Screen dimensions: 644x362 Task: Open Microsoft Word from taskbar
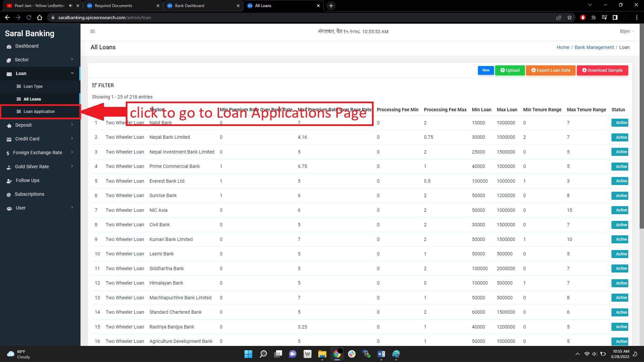click(x=381, y=354)
